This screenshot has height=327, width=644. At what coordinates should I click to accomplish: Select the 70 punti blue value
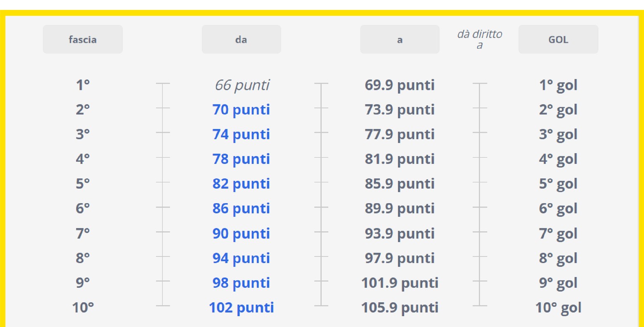pyautogui.click(x=241, y=110)
